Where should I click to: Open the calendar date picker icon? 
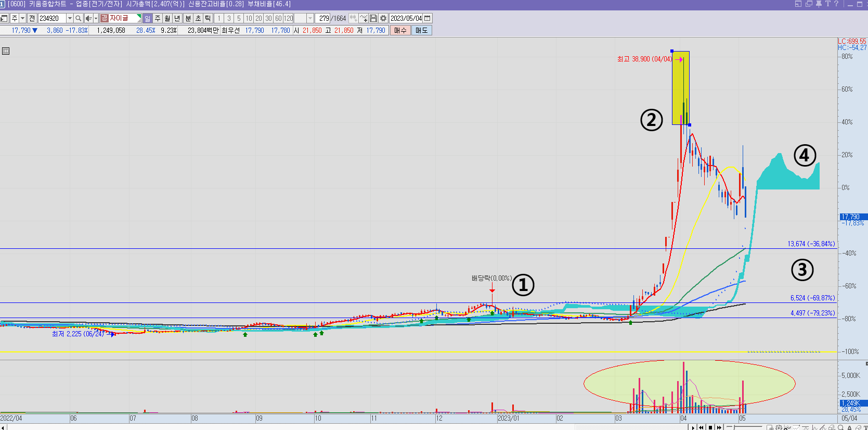(427, 18)
